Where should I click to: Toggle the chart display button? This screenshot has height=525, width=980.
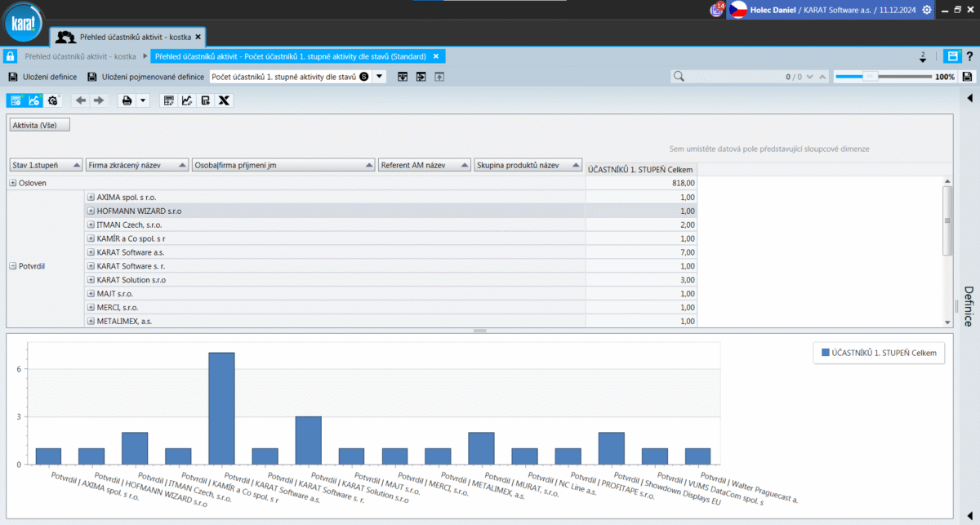tap(33, 100)
